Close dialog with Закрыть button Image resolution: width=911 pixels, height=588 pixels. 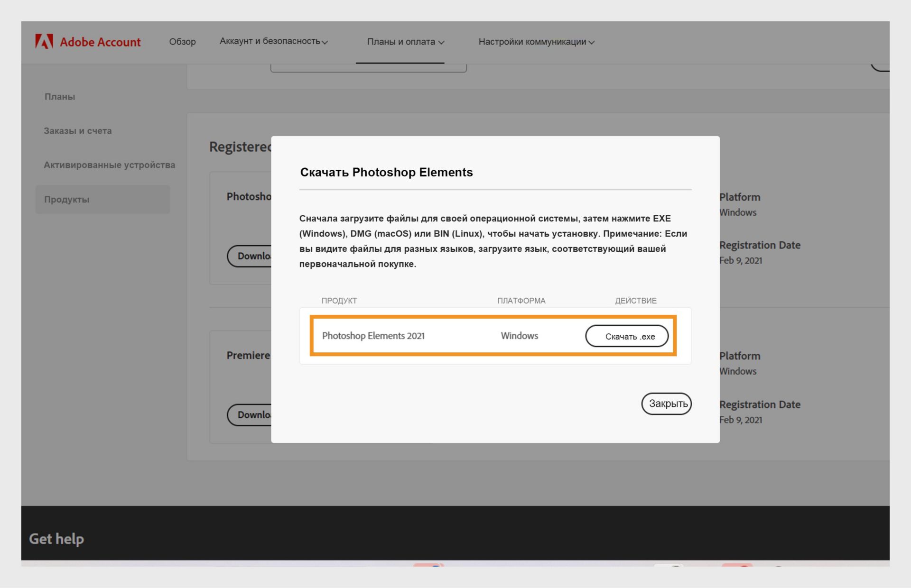click(x=666, y=404)
